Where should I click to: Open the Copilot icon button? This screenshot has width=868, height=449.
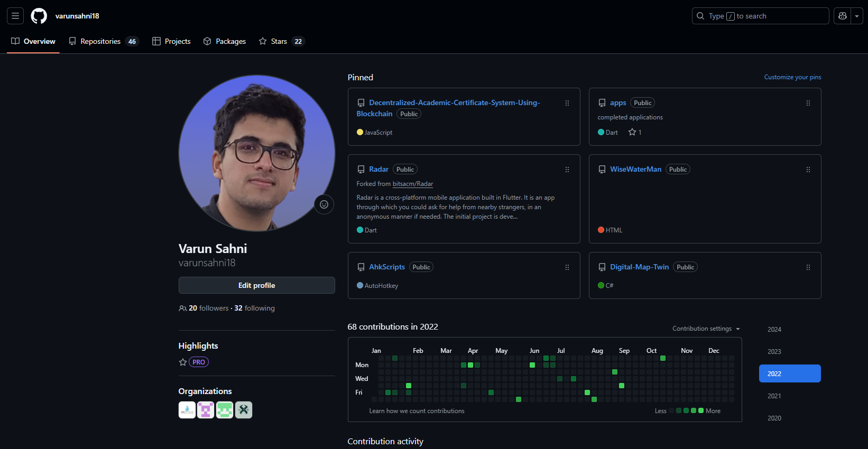(x=843, y=16)
